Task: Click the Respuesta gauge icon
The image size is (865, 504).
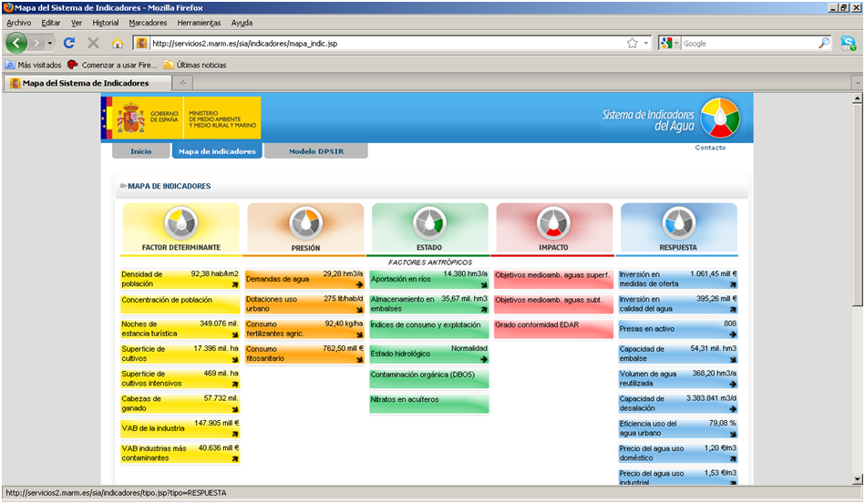Action: pyautogui.click(x=678, y=222)
